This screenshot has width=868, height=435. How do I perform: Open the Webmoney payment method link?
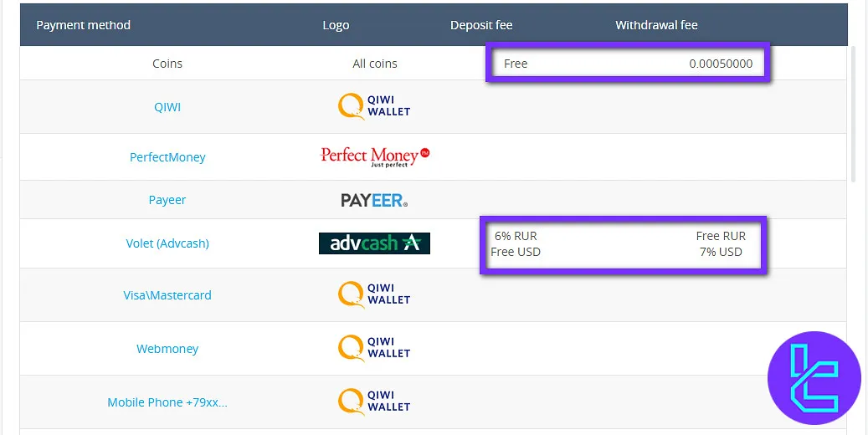point(167,349)
